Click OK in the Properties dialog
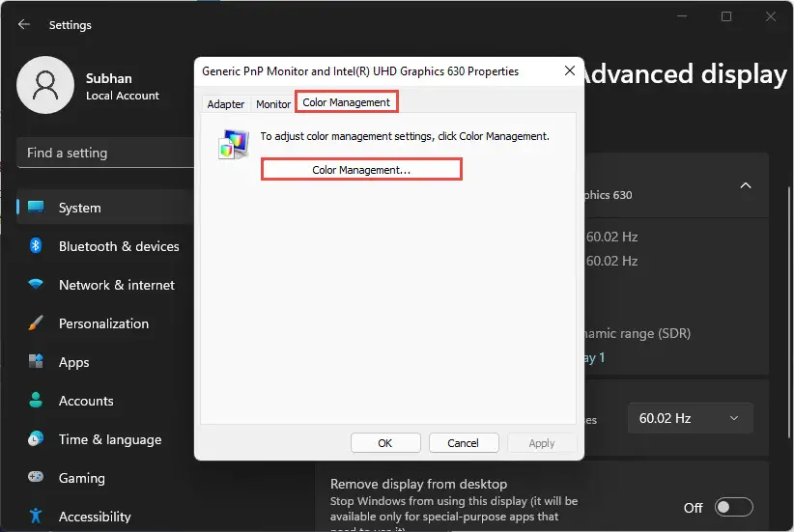This screenshot has width=794, height=532. coord(385,443)
